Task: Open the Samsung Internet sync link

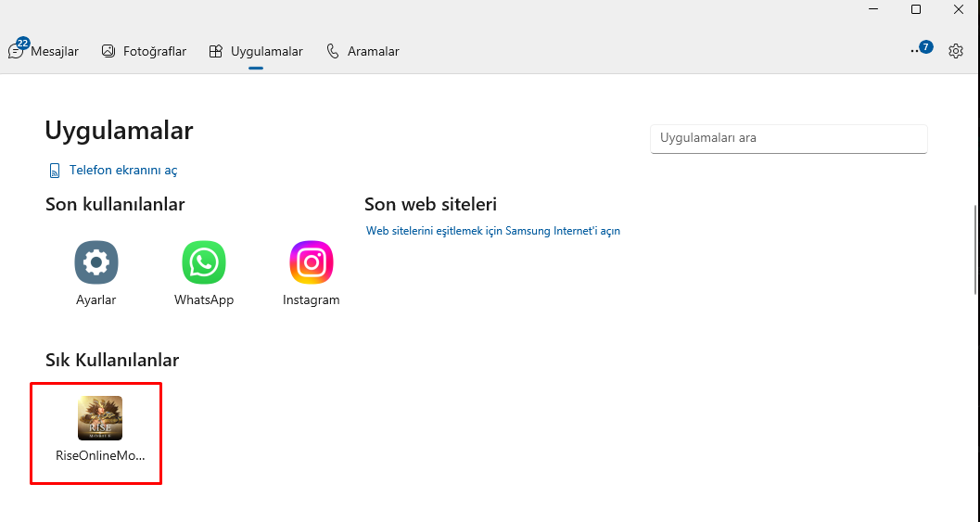Action: coord(493,231)
